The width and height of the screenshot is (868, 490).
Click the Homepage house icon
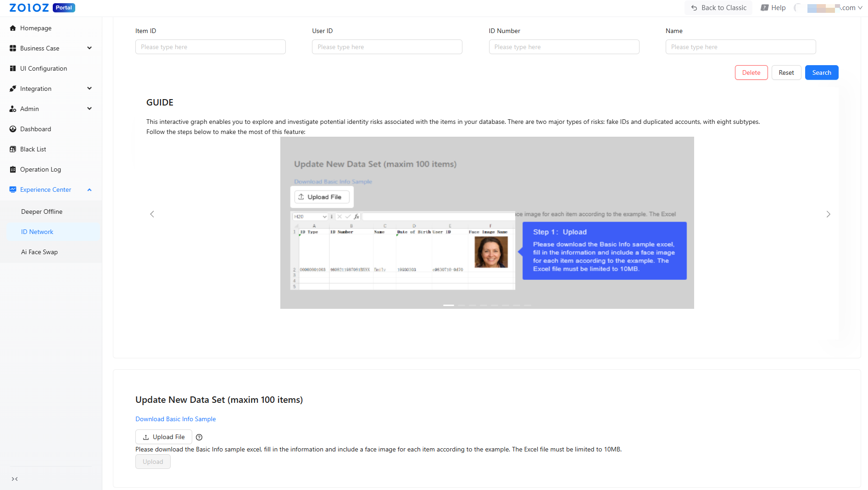coord(13,28)
